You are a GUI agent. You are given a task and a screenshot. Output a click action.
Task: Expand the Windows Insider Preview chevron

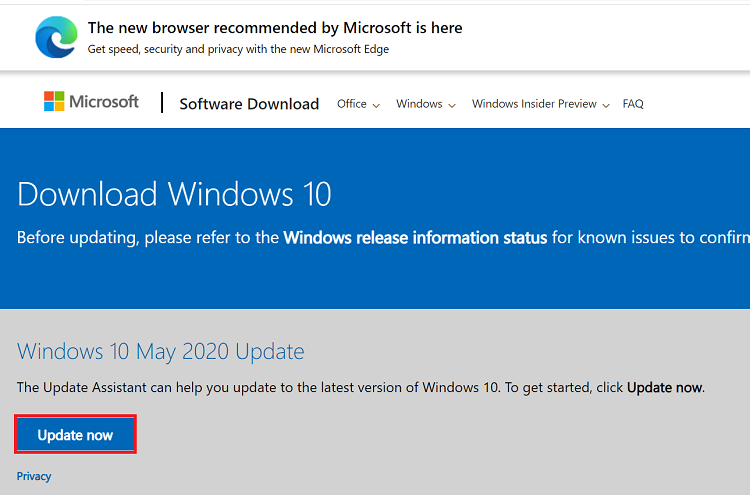(605, 105)
